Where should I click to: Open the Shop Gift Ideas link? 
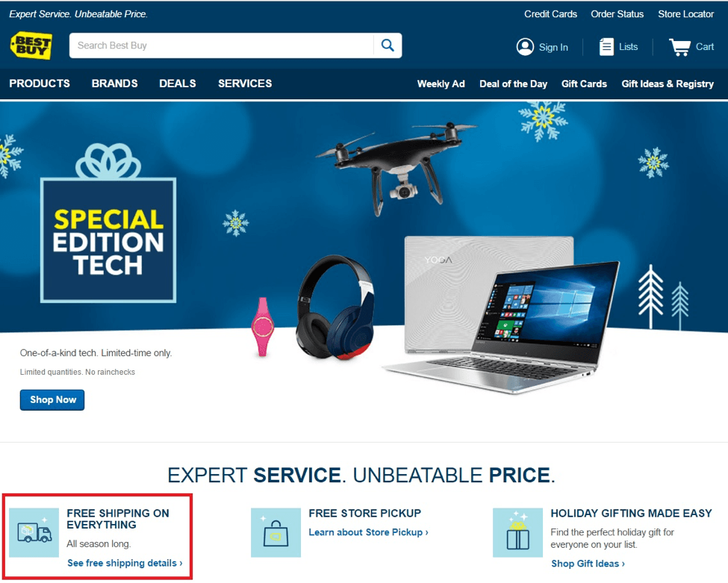coord(588,564)
